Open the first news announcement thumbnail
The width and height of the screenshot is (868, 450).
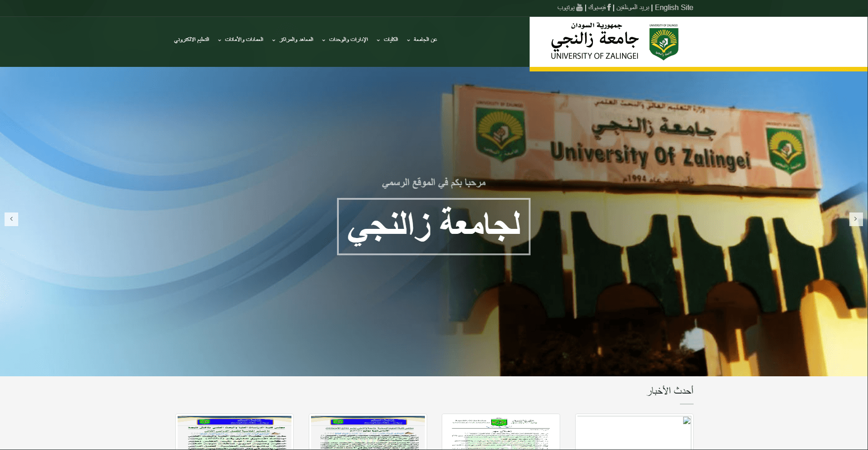[235, 431]
